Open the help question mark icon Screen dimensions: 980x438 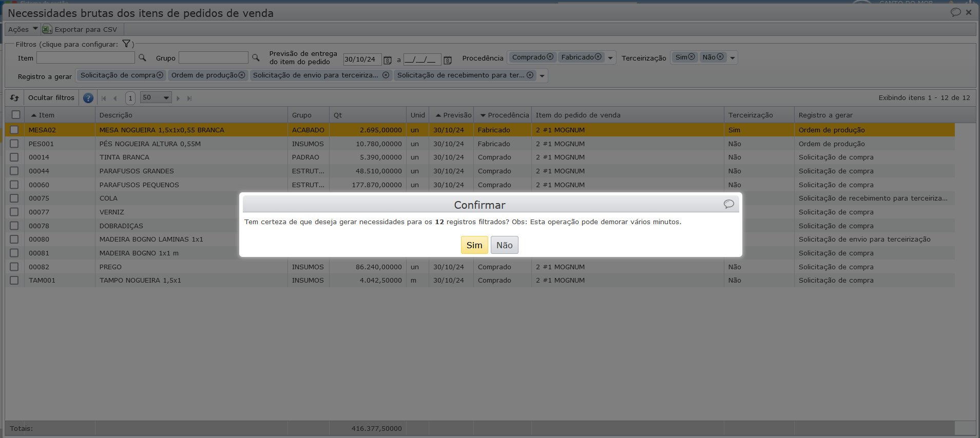pyautogui.click(x=88, y=98)
